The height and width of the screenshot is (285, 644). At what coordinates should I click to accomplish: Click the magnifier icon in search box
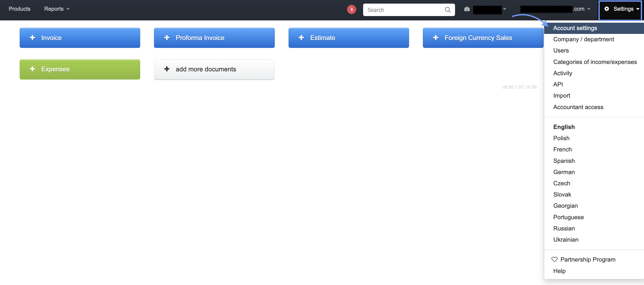tap(448, 10)
